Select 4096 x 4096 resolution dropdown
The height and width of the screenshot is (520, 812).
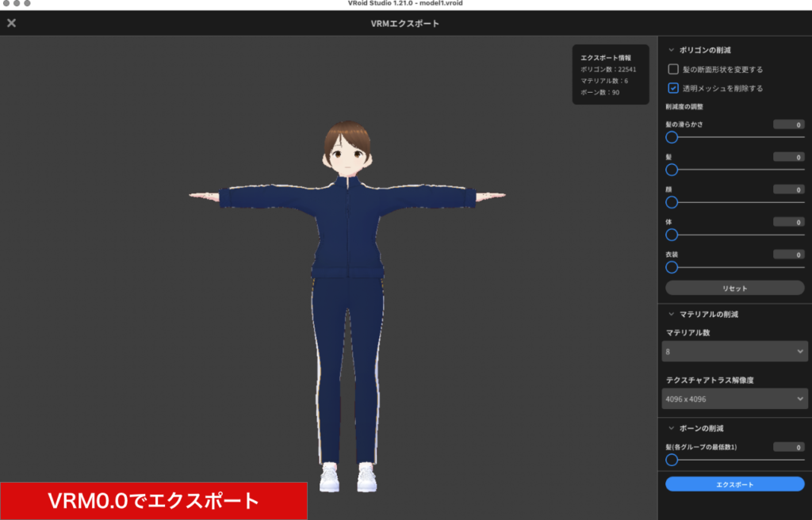[734, 398]
